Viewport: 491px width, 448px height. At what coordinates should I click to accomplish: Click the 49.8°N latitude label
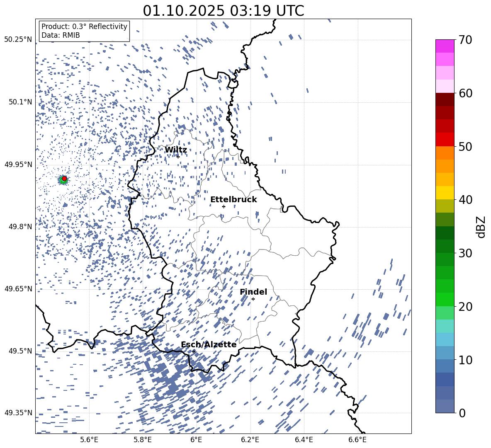[20, 227]
